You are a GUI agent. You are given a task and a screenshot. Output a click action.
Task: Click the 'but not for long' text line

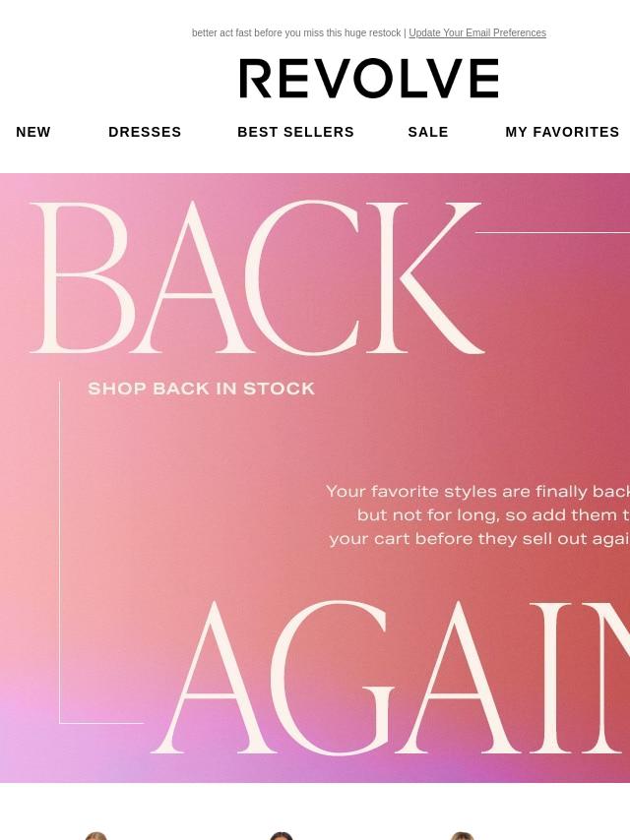493,514
